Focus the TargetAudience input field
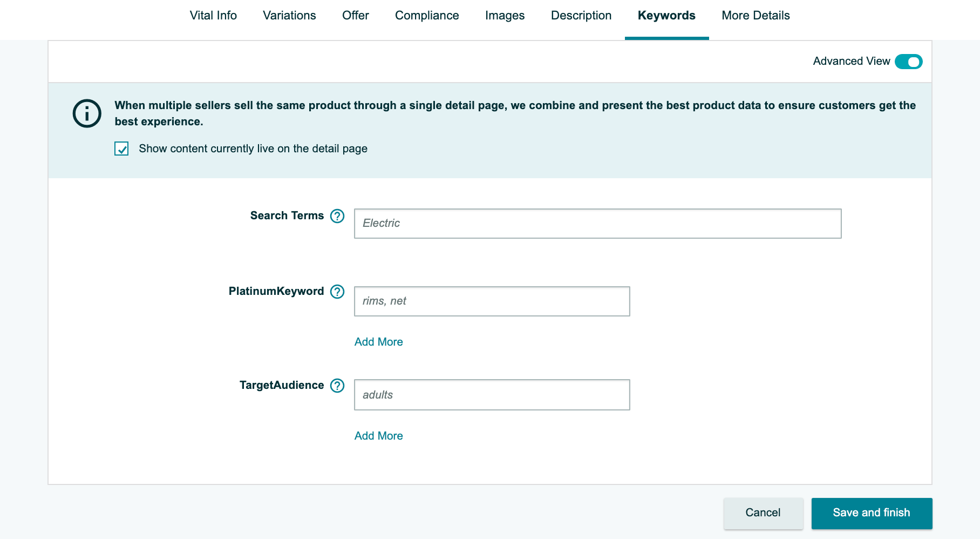The image size is (980, 539). pos(492,395)
